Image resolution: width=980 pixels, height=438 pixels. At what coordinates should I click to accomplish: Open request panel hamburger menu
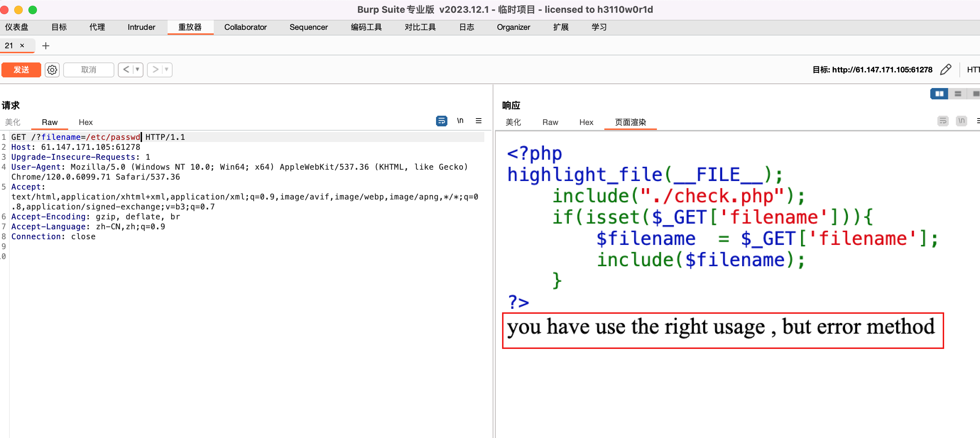coord(478,121)
